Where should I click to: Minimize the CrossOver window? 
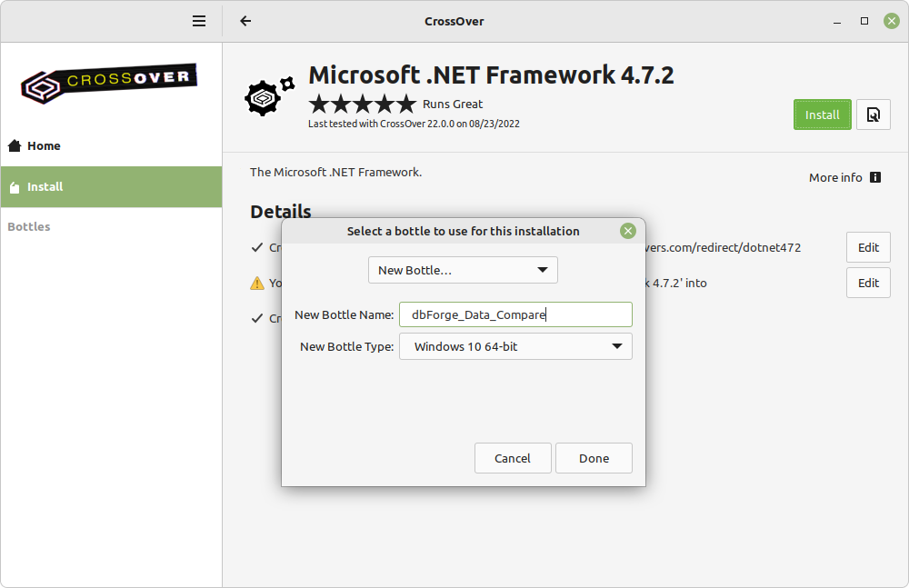click(x=837, y=22)
